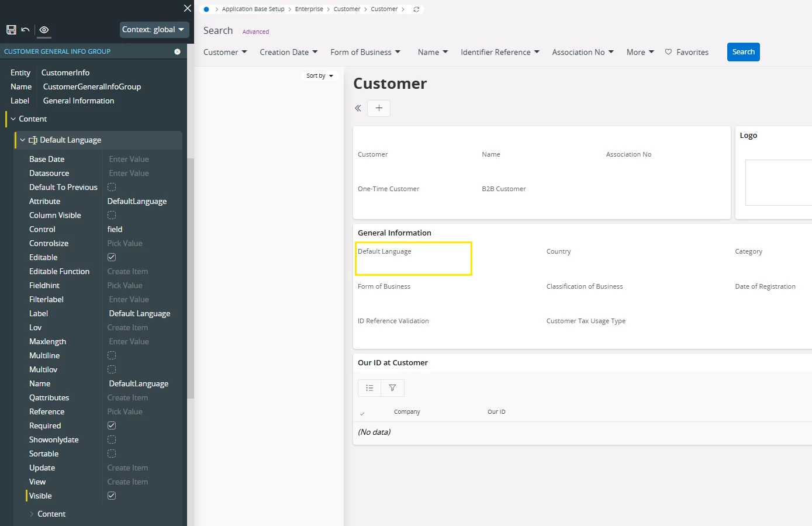Uncheck the Required checkbox

pyautogui.click(x=112, y=425)
